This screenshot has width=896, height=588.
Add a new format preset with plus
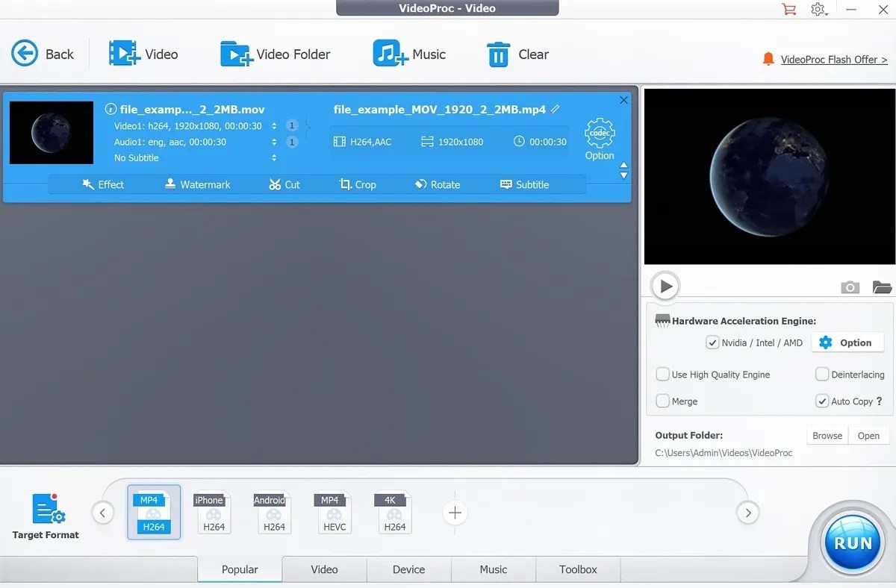click(x=455, y=513)
